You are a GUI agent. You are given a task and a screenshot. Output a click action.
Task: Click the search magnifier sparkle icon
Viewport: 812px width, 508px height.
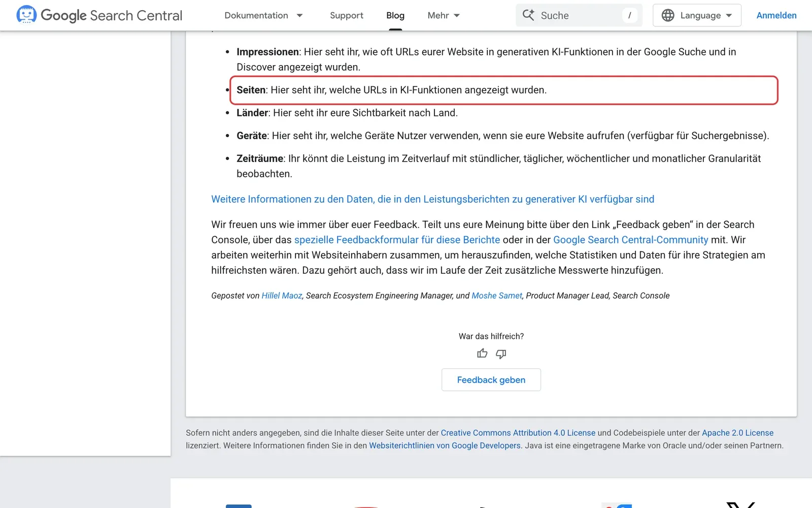tap(528, 15)
